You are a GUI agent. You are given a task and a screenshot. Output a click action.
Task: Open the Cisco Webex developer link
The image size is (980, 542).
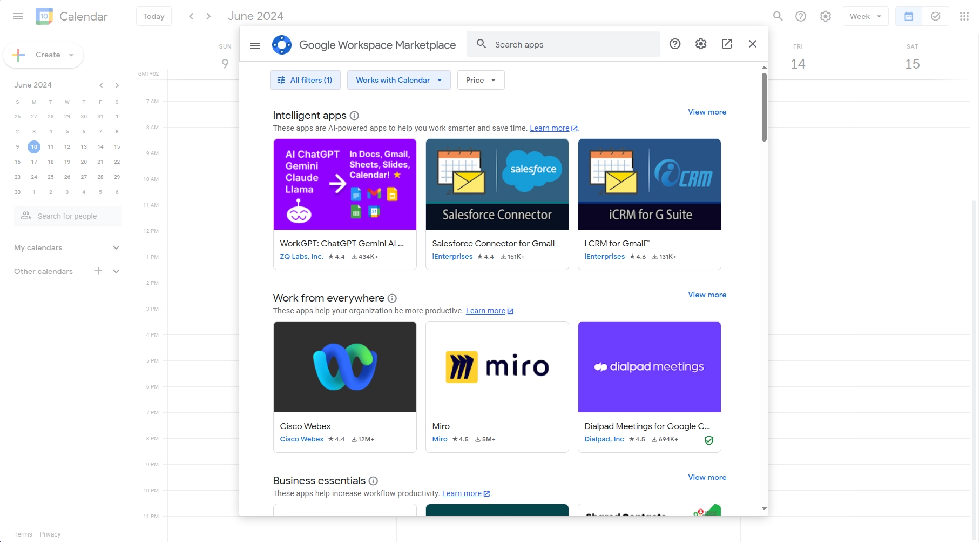(x=301, y=439)
